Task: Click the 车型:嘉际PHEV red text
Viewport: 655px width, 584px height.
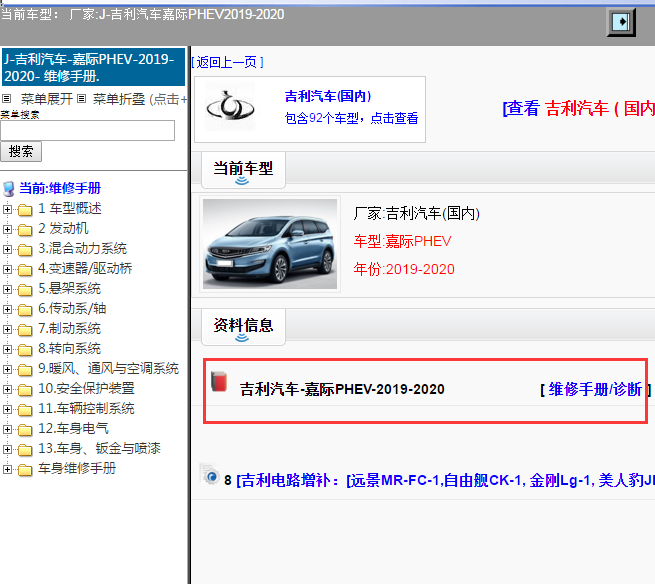Action: [402, 241]
